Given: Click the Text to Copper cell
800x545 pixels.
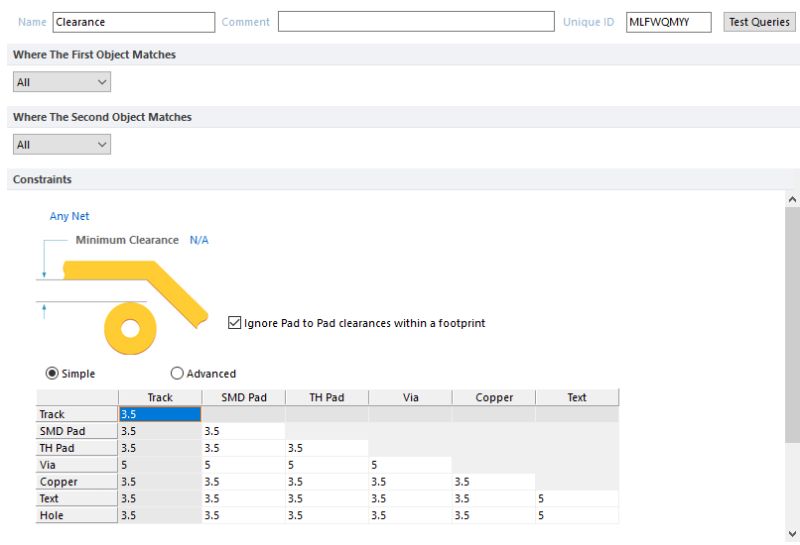Looking at the screenshot, I should pyautogui.click(x=494, y=498).
